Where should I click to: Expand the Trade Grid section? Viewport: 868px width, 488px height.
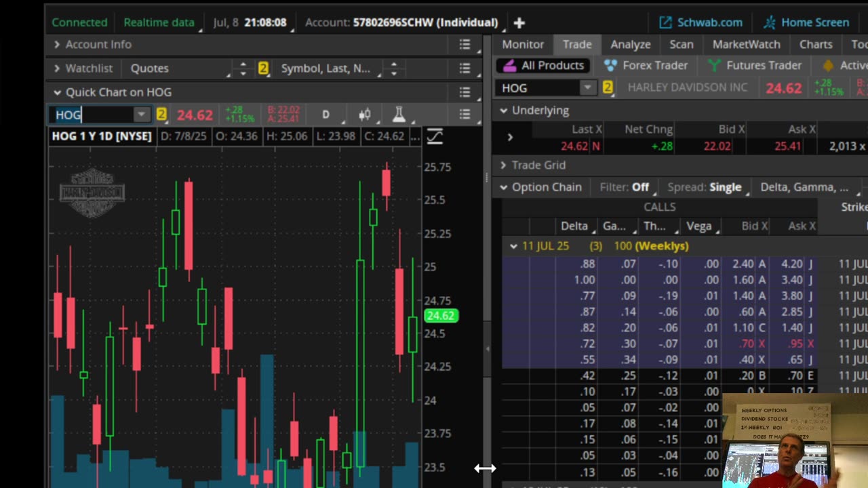(x=503, y=165)
